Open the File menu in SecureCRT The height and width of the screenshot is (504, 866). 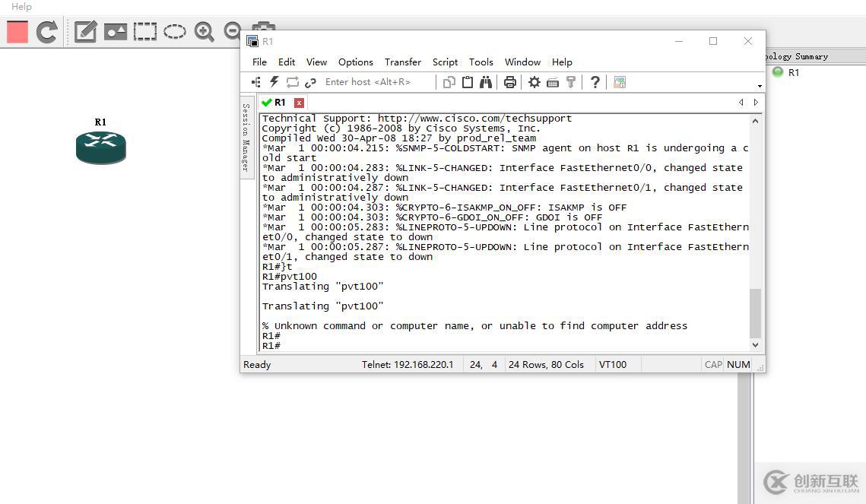(259, 62)
